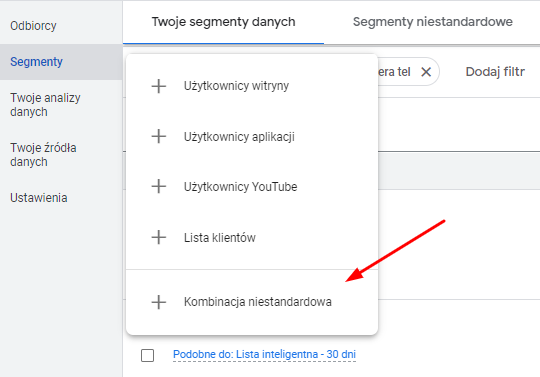Select Segmenty in sidebar
Image resolution: width=540 pixels, height=377 pixels.
[61, 62]
